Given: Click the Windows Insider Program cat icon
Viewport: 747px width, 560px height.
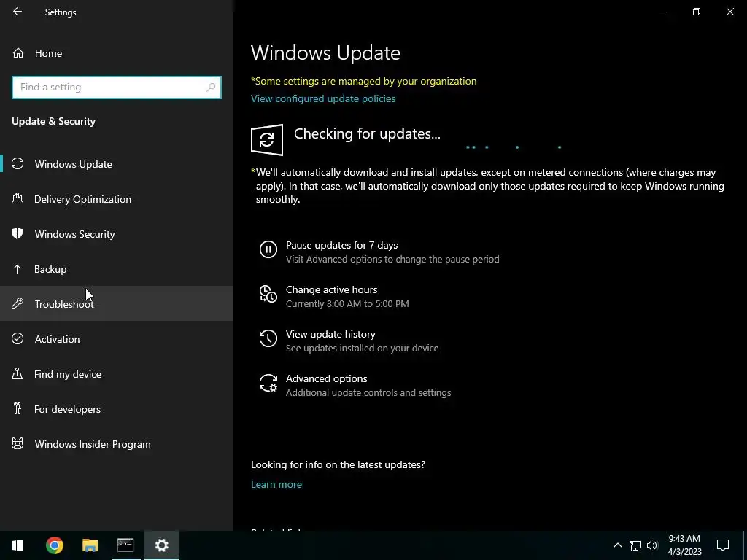Looking at the screenshot, I should coord(18,444).
